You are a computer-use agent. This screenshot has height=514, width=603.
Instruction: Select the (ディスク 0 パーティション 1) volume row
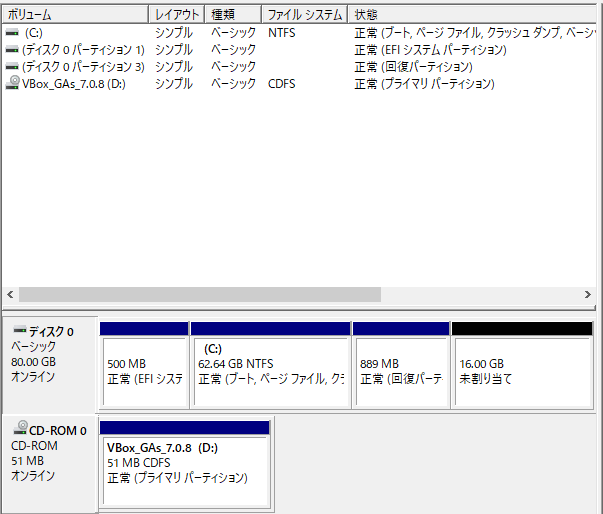[299, 50]
